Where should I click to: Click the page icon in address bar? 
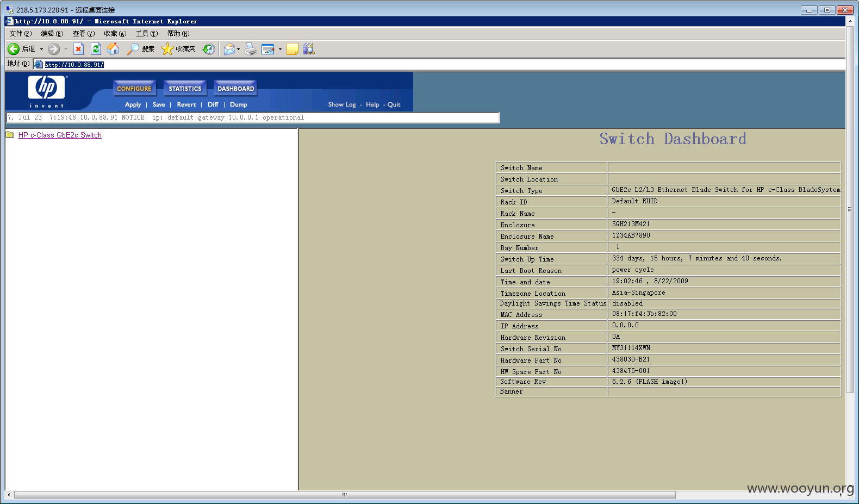(39, 64)
